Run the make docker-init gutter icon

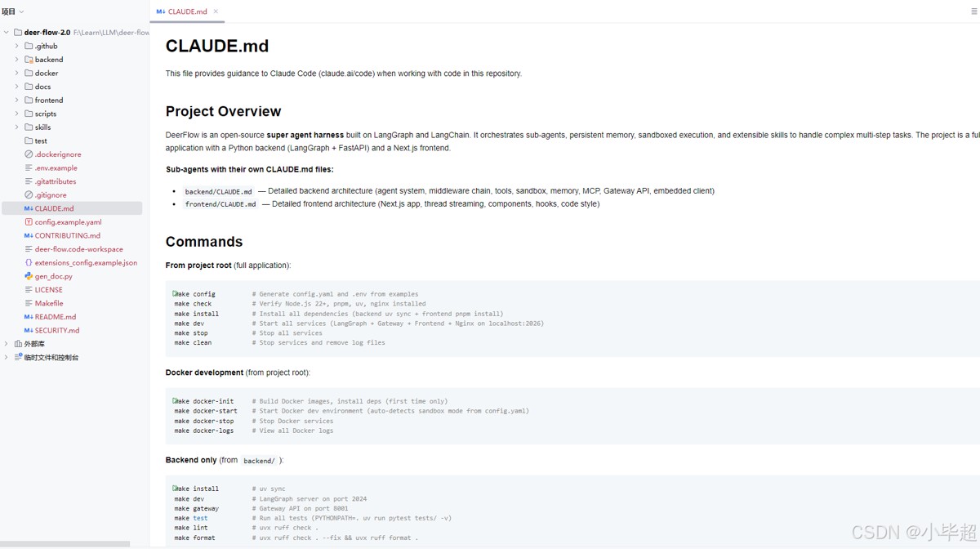175,401
